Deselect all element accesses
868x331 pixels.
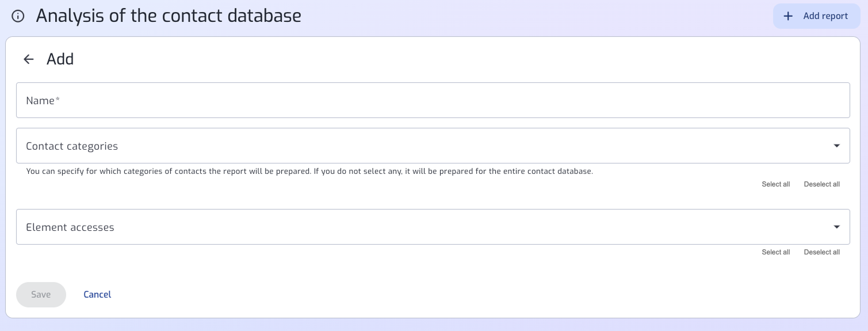pyautogui.click(x=821, y=252)
